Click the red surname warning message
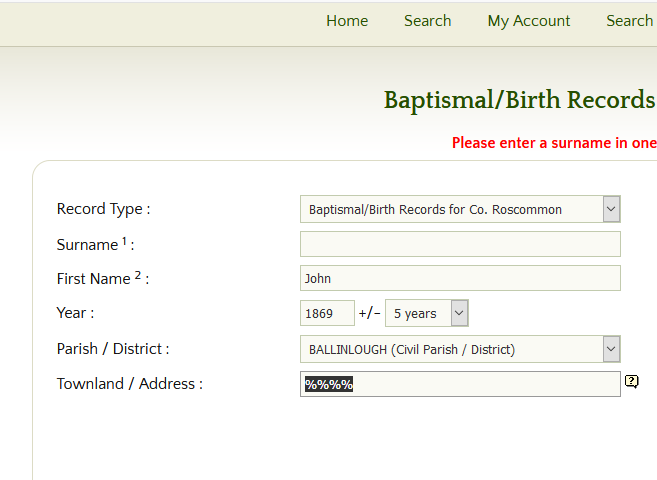657x480 pixels. coord(554,143)
